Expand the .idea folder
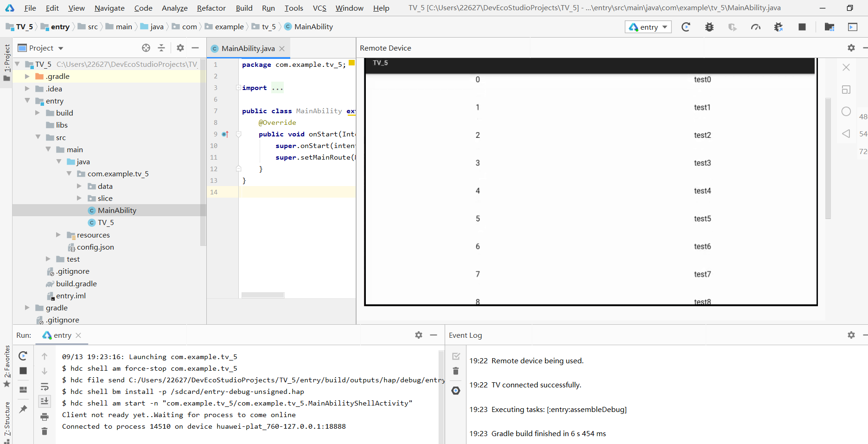Viewport: 868px width, 444px height. tap(27, 89)
